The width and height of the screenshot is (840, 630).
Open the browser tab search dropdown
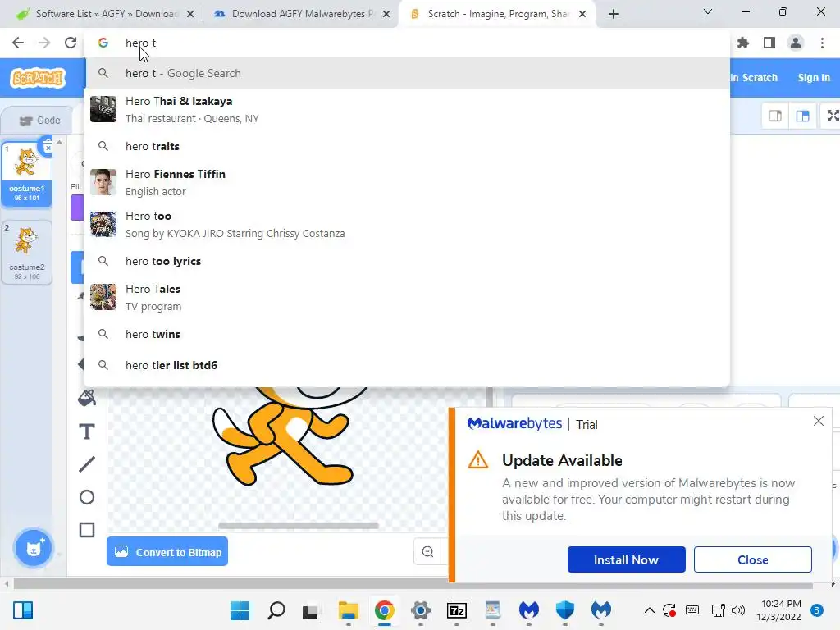(708, 11)
